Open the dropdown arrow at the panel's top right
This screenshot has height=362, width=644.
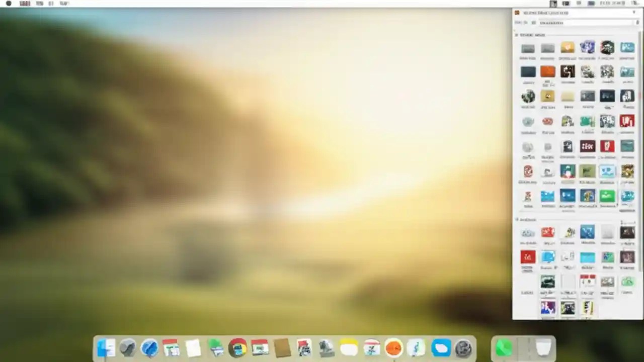[633, 13]
